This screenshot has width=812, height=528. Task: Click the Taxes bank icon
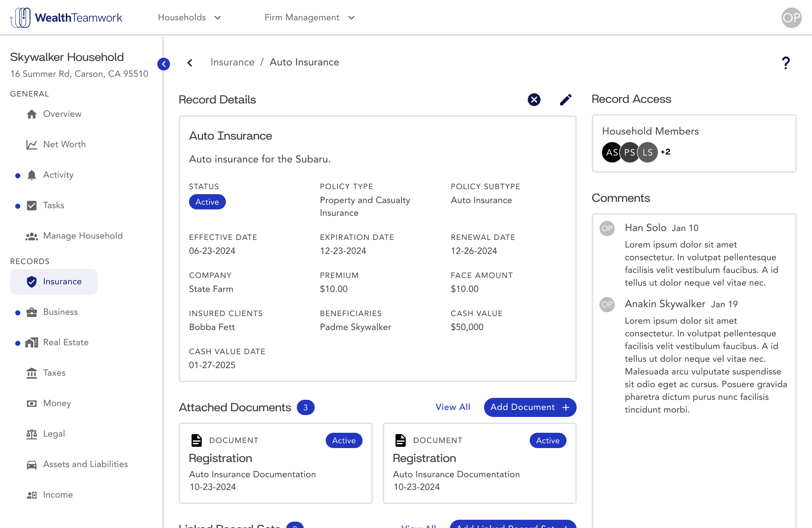pyautogui.click(x=32, y=373)
